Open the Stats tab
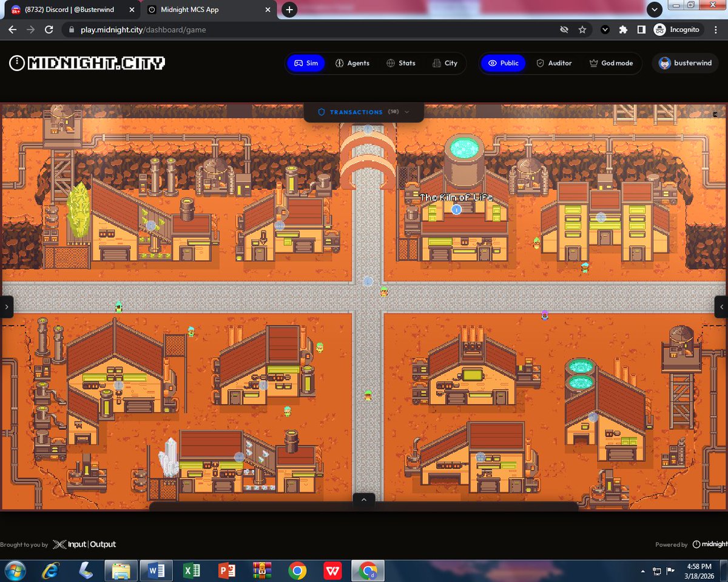 pos(400,63)
